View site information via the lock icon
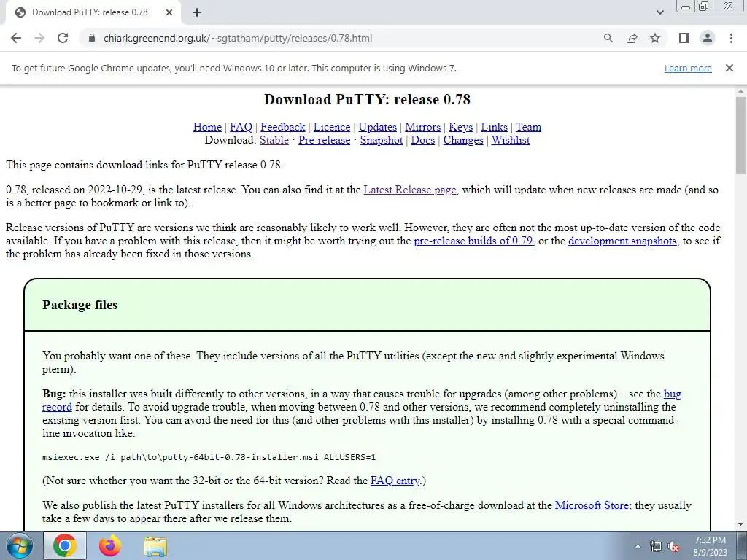Screen dimensions: 747x560 click(92, 38)
